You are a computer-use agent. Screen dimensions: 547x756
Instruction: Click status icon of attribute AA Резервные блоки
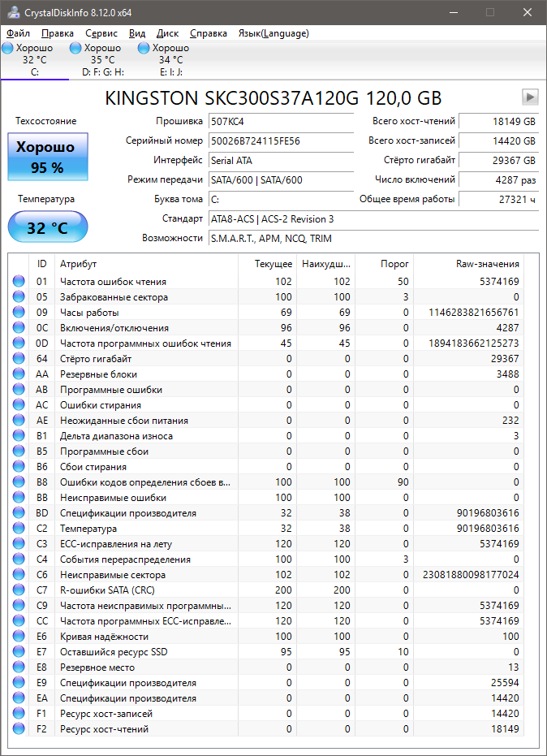[x=19, y=374]
